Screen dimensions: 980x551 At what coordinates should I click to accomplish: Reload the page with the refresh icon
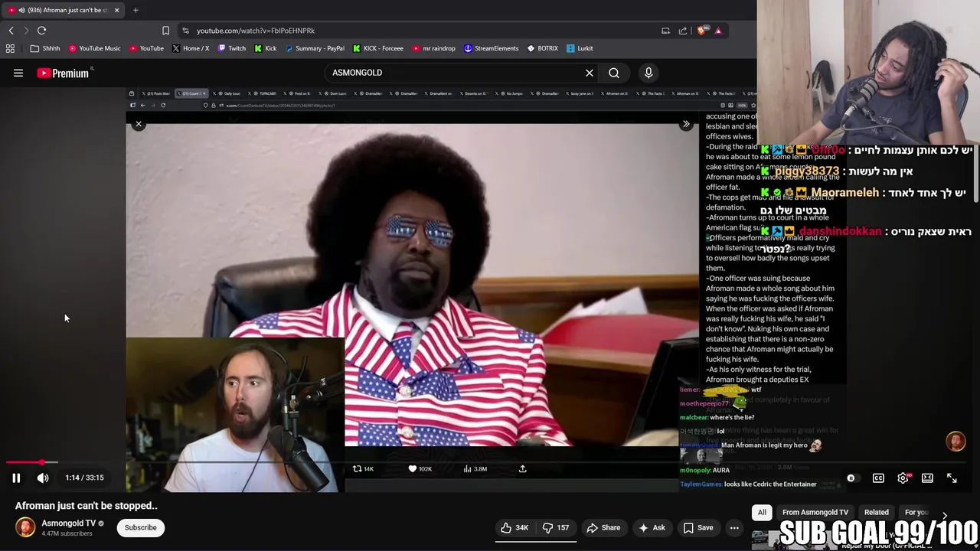point(42,31)
